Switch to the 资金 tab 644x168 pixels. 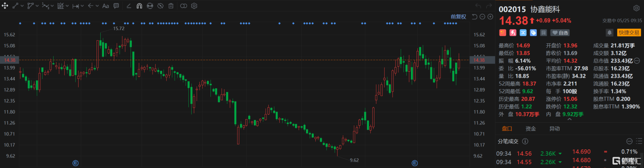pyautogui.click(x=531, y=129)
